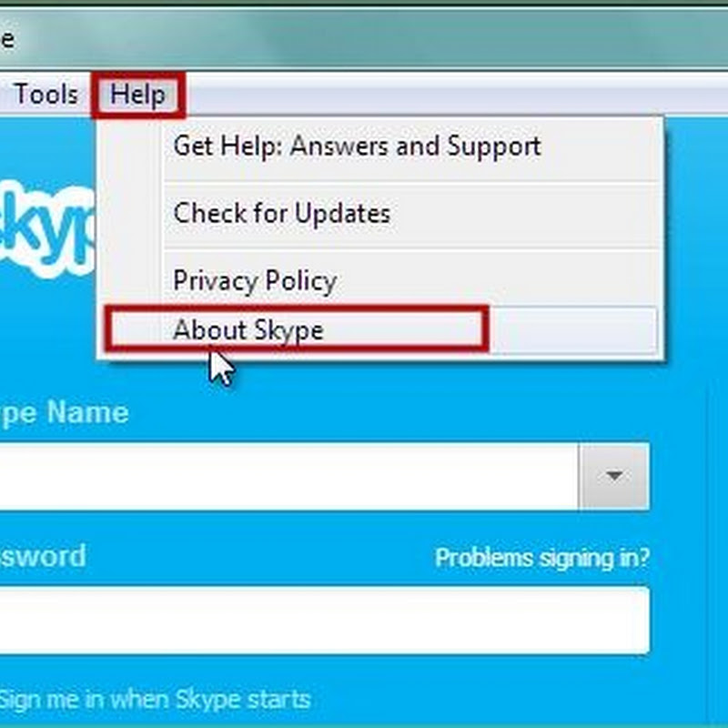Click the Password field label
Image resolution: width=728 pixels, height=728 pixels.
(x=43, y=556)
